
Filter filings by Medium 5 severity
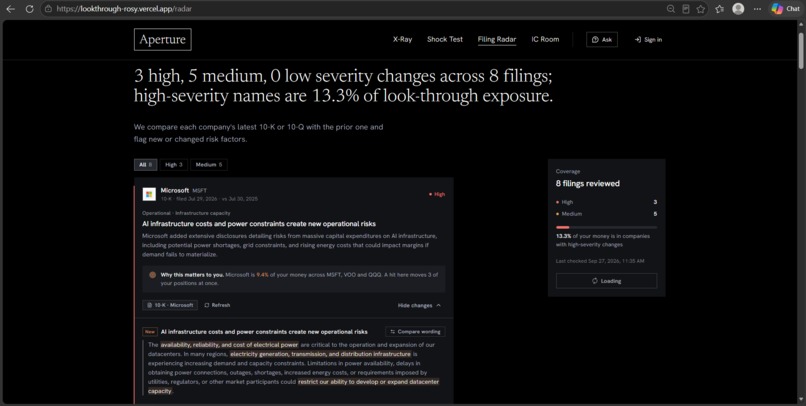click(209, 164)
